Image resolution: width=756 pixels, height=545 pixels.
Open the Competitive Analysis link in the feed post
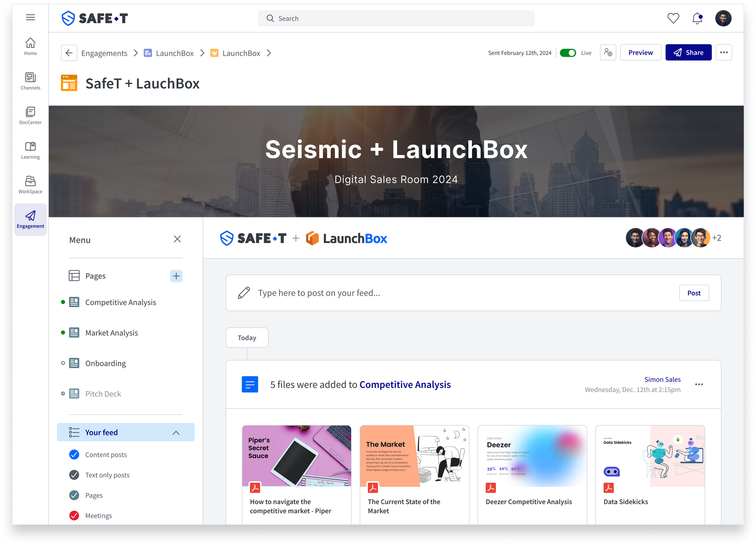(405, 385)
